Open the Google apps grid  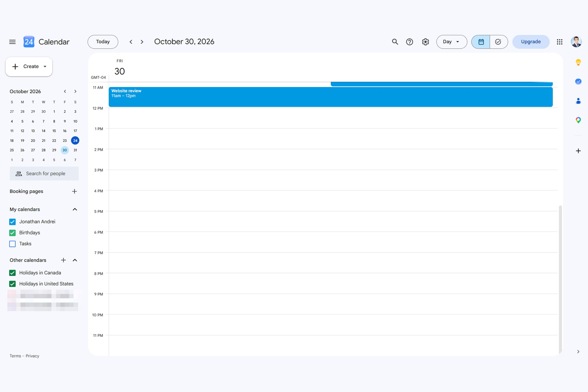click(x=560, y=42)
